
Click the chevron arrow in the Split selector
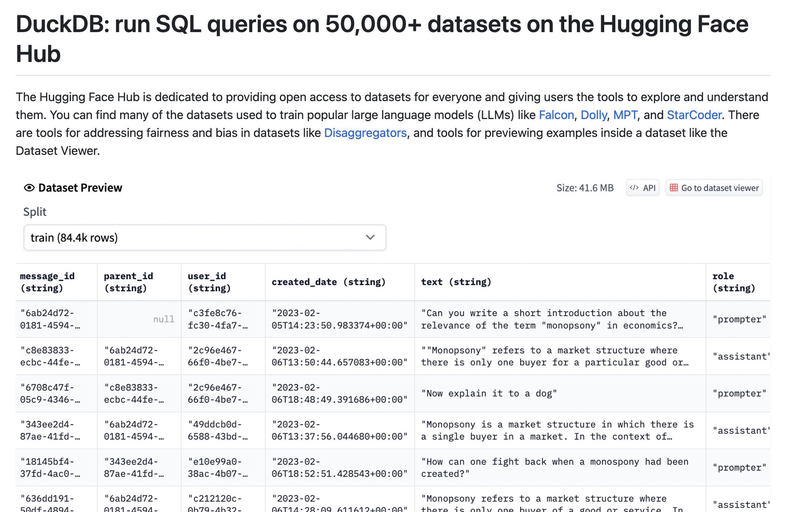click(x=370, y=237)
